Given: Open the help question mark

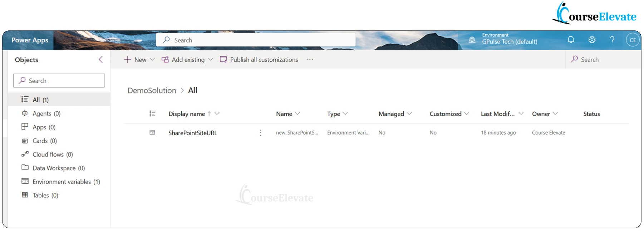Looking at the screenshot, I should 612,40.
